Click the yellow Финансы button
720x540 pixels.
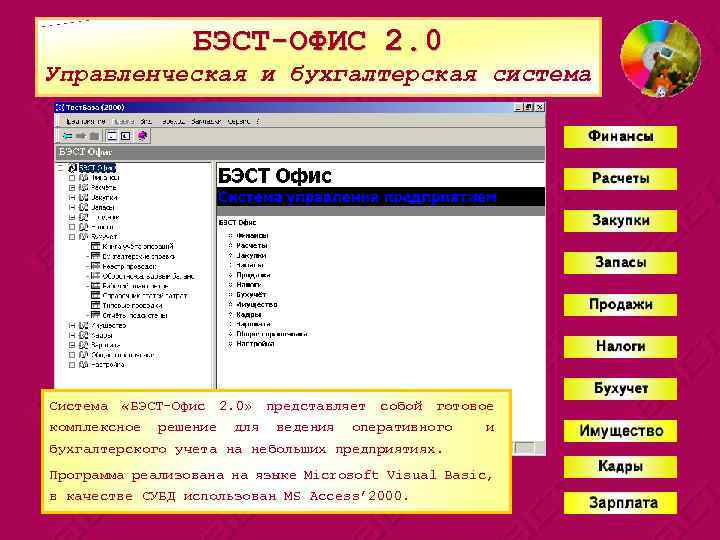pyautogui.click(x=620, y=136)
